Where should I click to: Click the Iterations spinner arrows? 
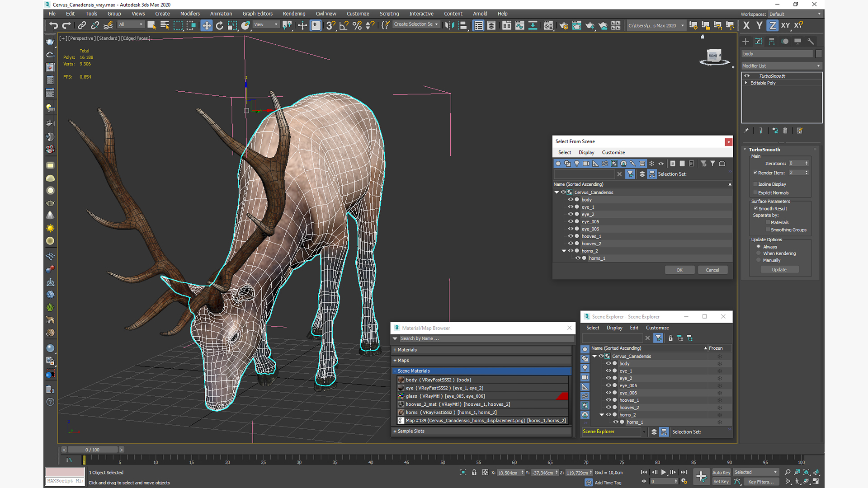[806, 163]
